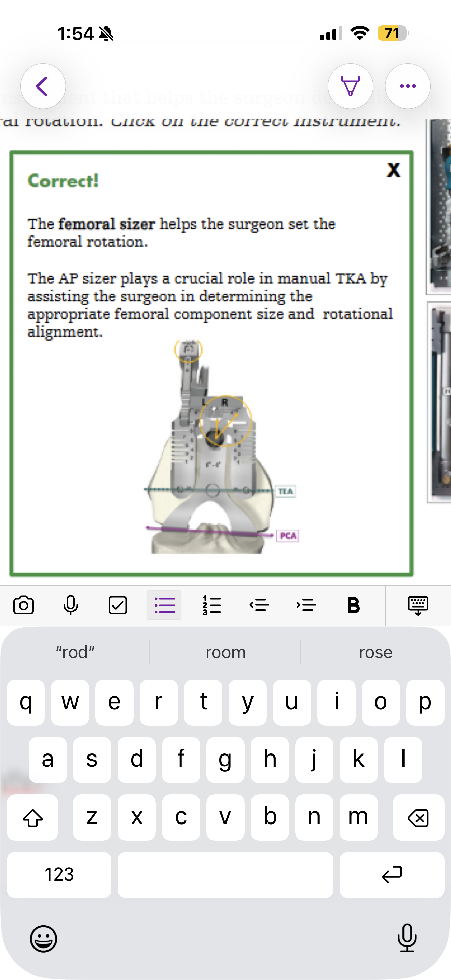The height and width of the screenshot is (980, 451).
Task: Tap the q key
Action: coord(26,703)
